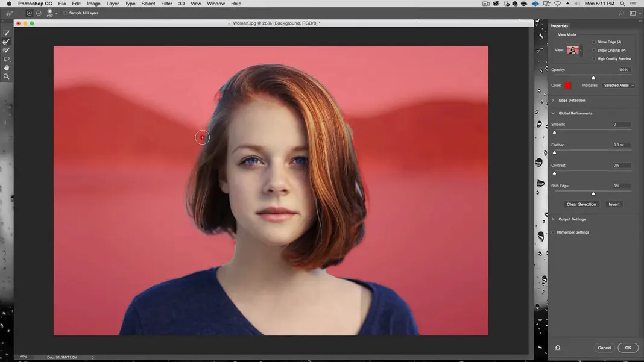
Task: Select the Brush tool in the toolbar
Action: click(6, 51)
